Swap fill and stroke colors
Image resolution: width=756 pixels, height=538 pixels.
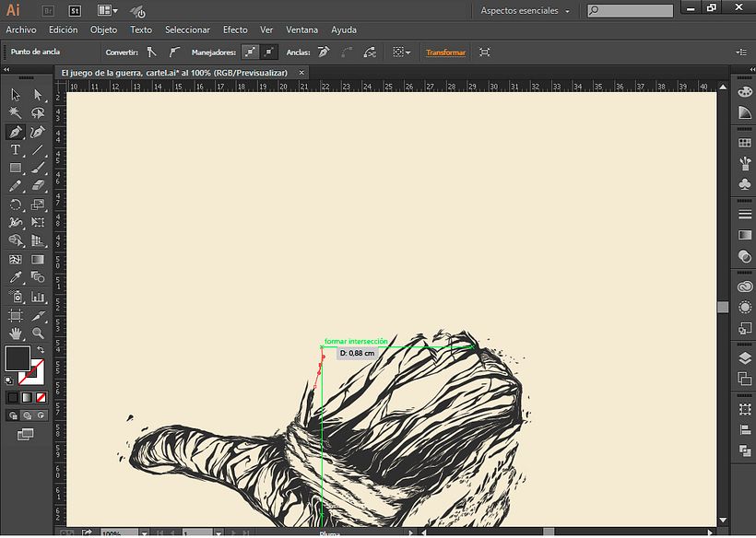(x=41, y=350)
